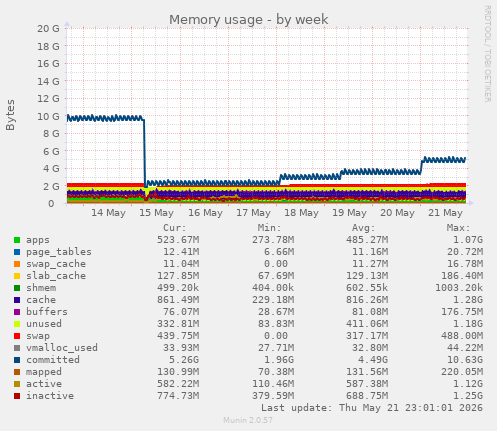Click cache max value 1.28G

[x=468, y=300]
